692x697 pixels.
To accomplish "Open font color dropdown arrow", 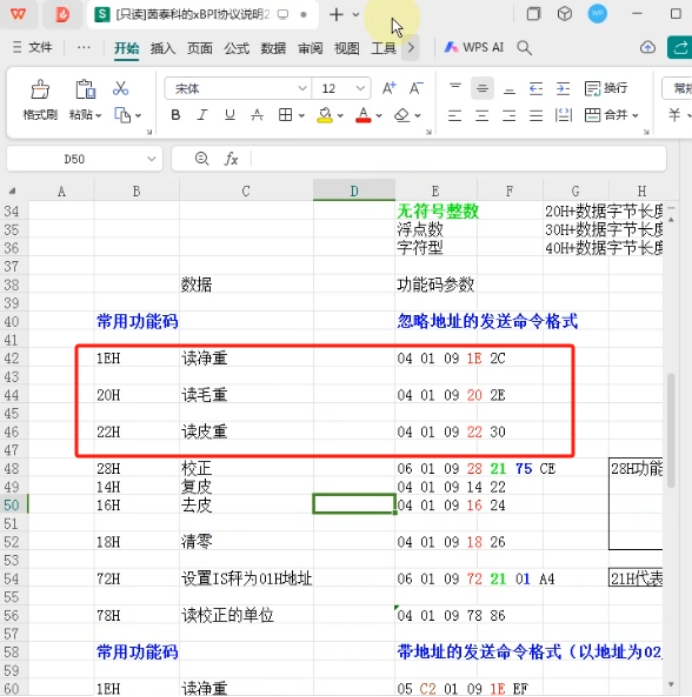I will tap(379, 116).
